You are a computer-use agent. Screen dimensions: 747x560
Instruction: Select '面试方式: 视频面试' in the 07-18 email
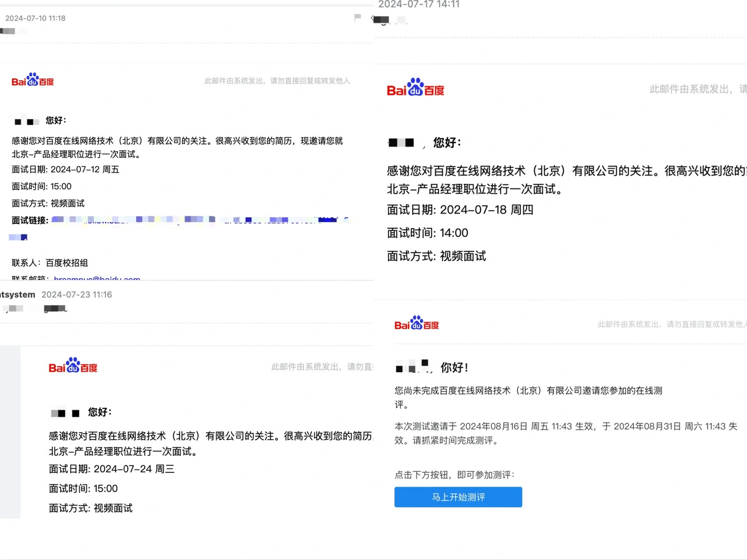[436, 256]
